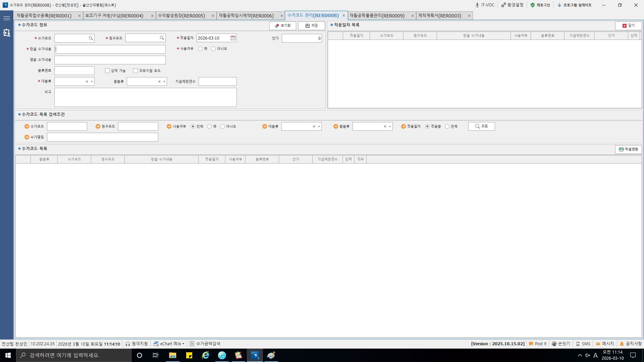Click 프로그램 업데이트 download icon
644x362 pixels.
pos(559,5)
